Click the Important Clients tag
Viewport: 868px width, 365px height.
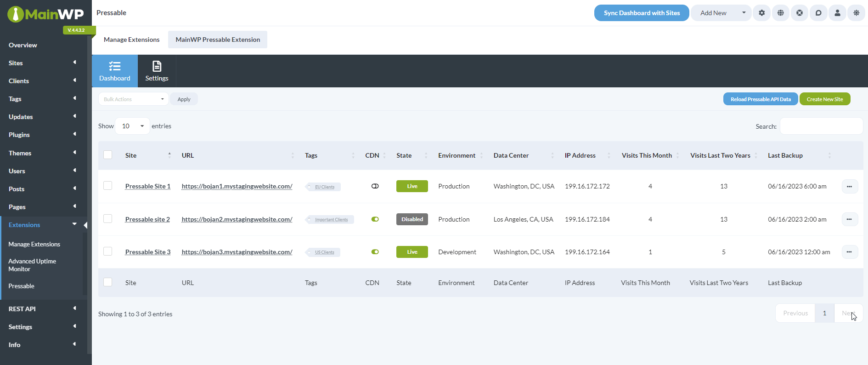coord(330,220)
